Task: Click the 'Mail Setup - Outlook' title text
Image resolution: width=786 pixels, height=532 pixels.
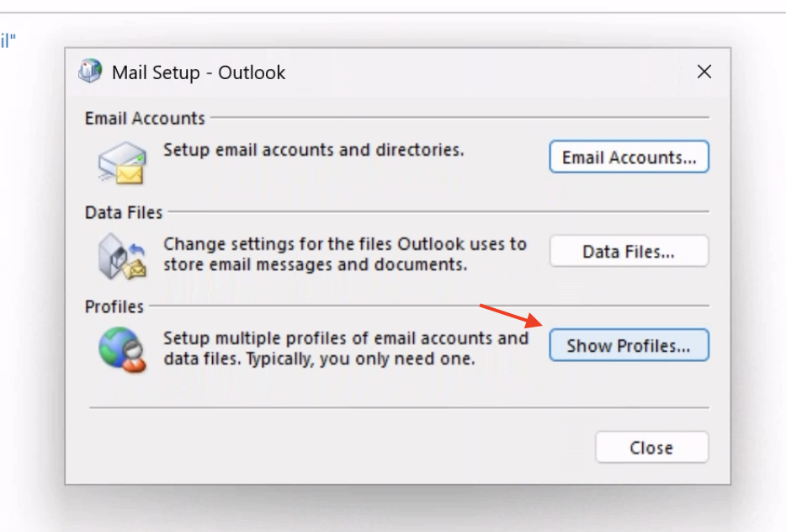Action: [199, 72]
